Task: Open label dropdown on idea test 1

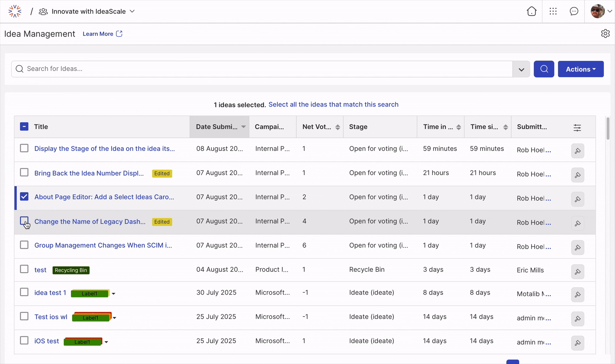Action: point(113,294)
